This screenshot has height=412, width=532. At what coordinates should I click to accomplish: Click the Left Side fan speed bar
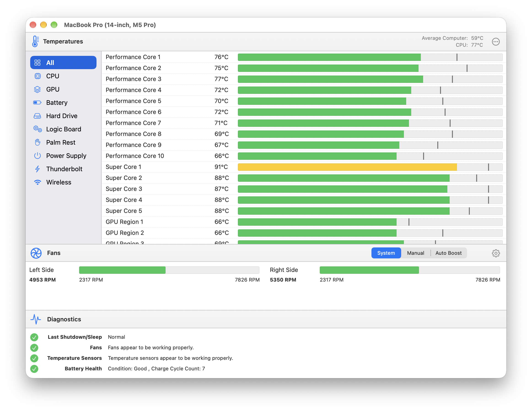(x=169, y=270)
